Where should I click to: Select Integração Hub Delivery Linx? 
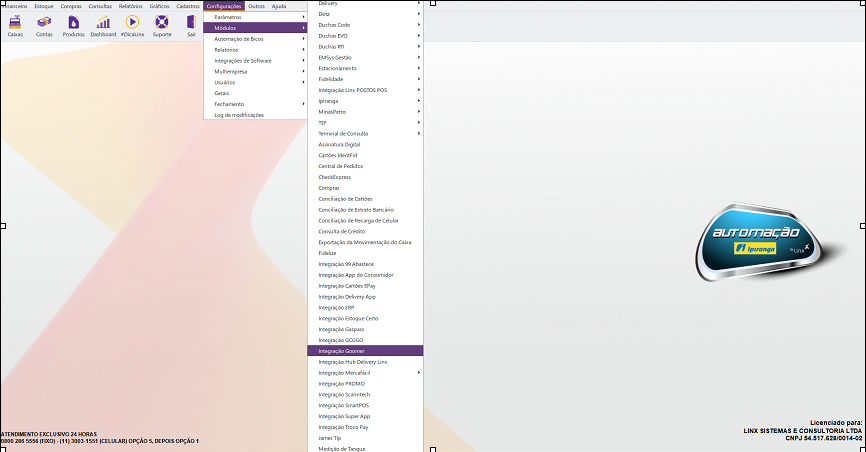(365, 361)
